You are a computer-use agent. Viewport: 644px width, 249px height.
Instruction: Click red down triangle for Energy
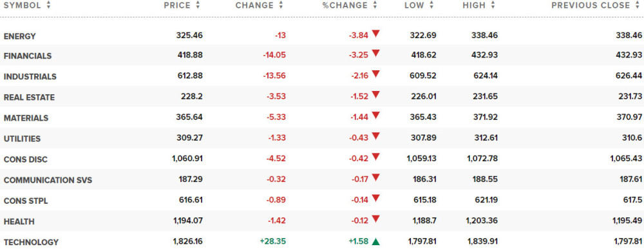coord(375,34)
